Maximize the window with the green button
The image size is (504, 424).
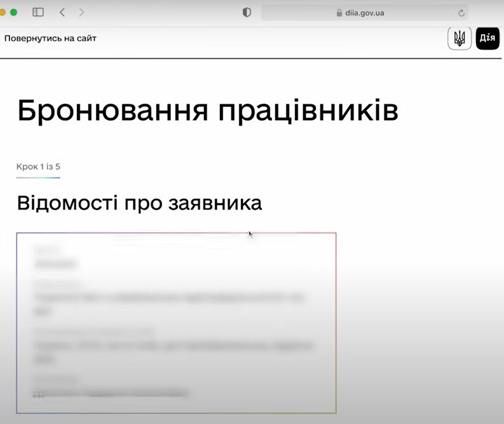(13, 13)
